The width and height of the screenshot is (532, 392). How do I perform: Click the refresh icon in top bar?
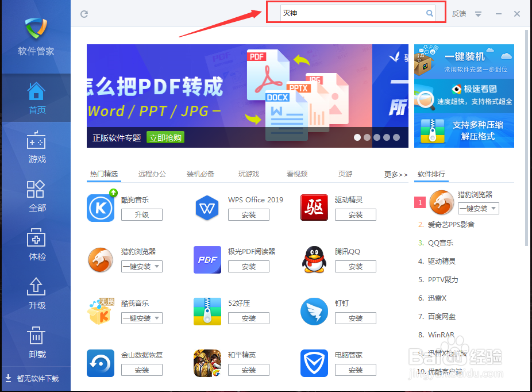84,14
